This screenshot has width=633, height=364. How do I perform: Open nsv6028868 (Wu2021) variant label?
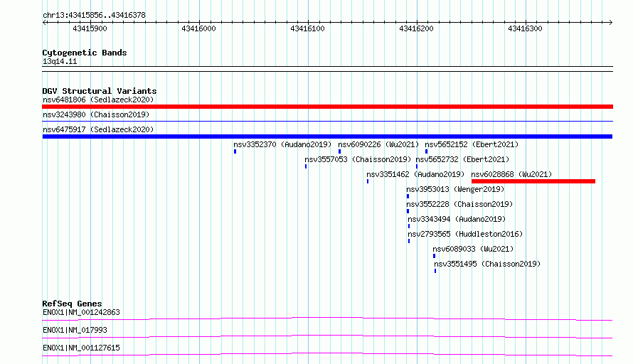511,174
